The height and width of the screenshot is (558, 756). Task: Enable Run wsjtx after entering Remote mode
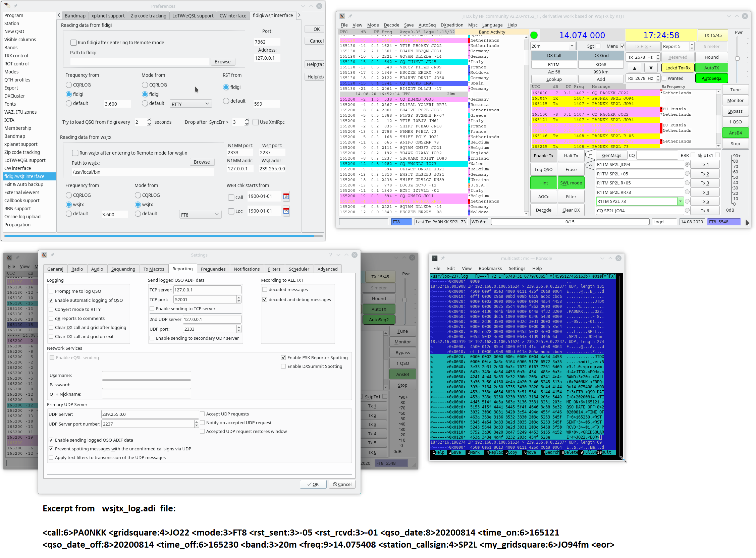tap(75, 153)
